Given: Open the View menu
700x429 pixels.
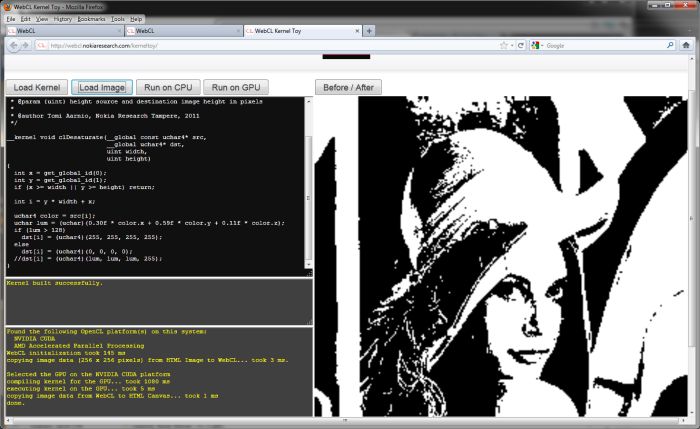Looking at the screenshot, I should (42, 19).
